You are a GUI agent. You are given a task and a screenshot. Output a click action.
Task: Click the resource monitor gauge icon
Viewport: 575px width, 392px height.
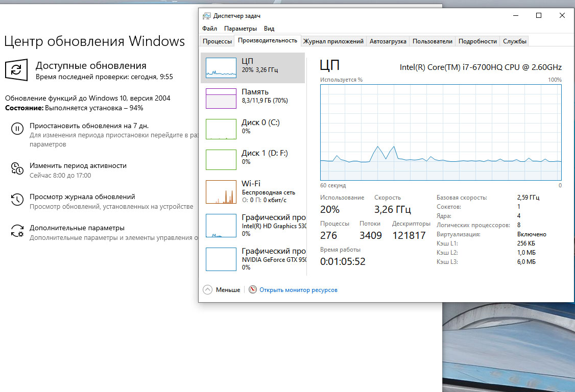click(253, 290)
